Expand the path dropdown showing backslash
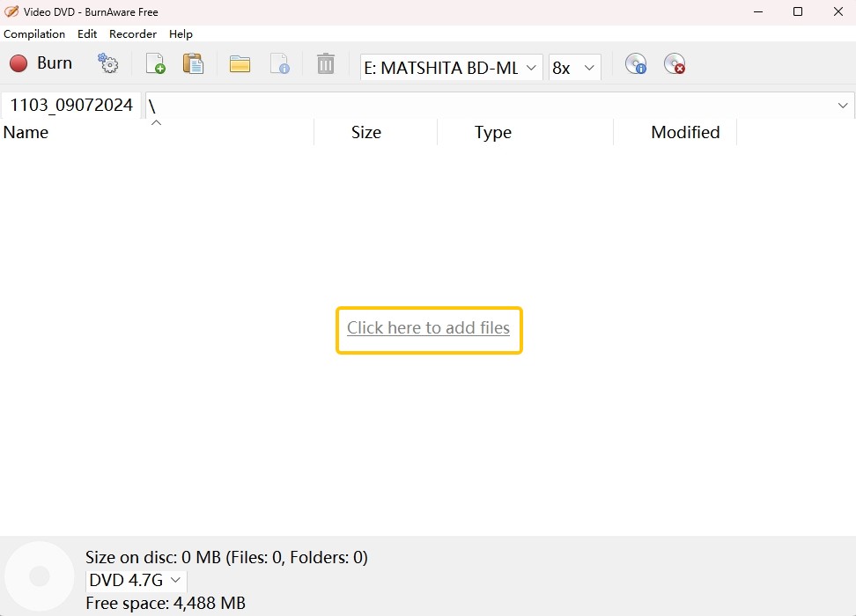The height and width of the screenshot is (616, 856). pos(843,106)
